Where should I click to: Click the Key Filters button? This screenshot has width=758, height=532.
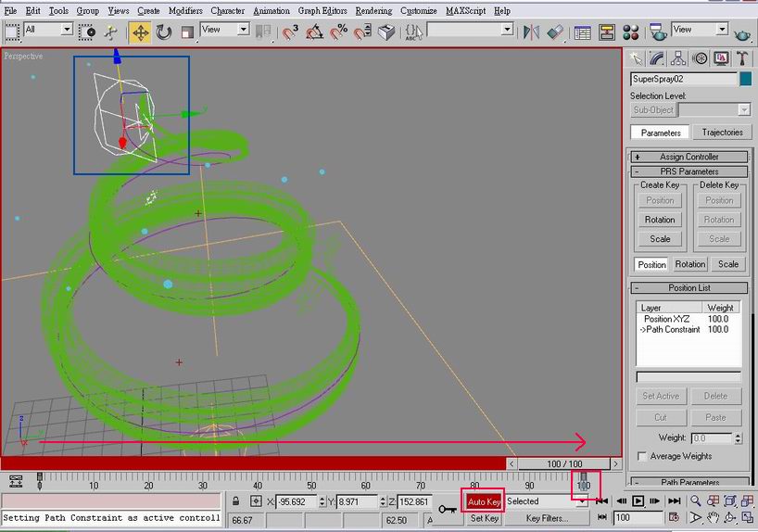click(x=546, y=518)
